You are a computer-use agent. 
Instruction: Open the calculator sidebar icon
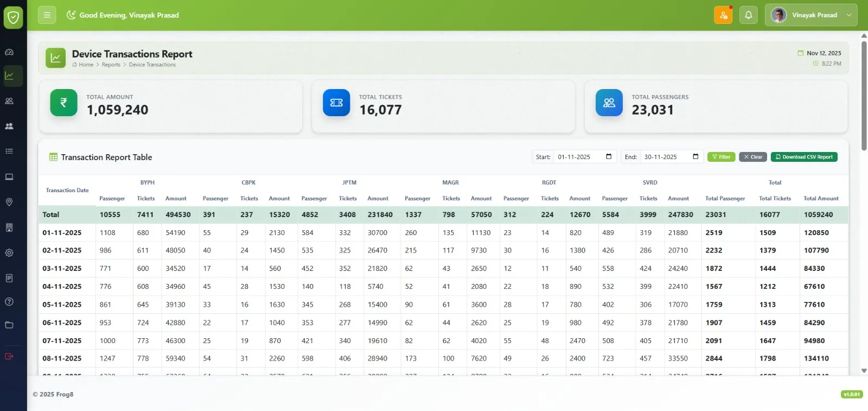pos(9,227)
